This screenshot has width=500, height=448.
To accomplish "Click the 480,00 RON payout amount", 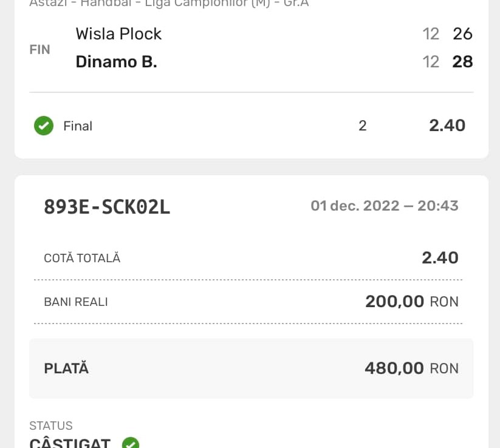I will click(411, 368).
